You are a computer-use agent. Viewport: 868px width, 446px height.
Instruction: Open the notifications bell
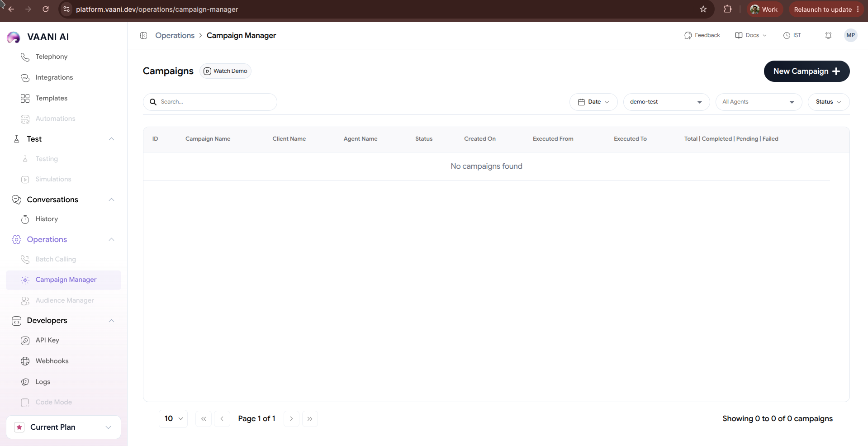[828, 35]
